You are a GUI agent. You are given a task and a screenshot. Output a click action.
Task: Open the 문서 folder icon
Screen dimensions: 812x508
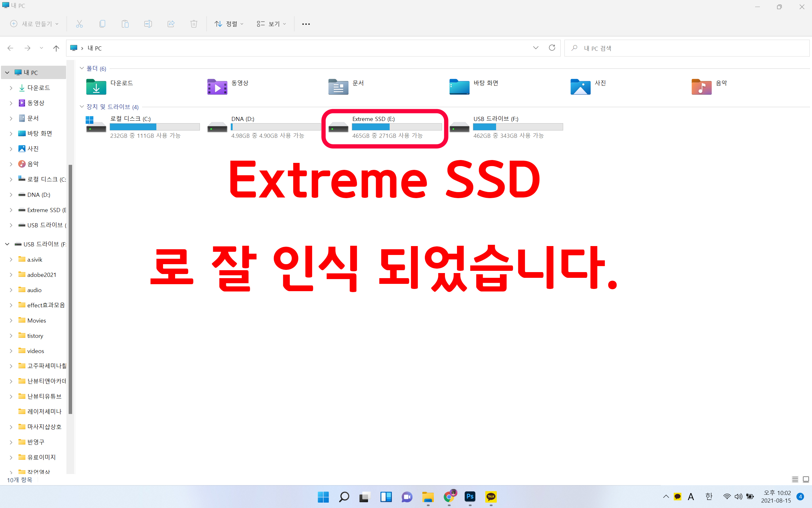(338, 87)
